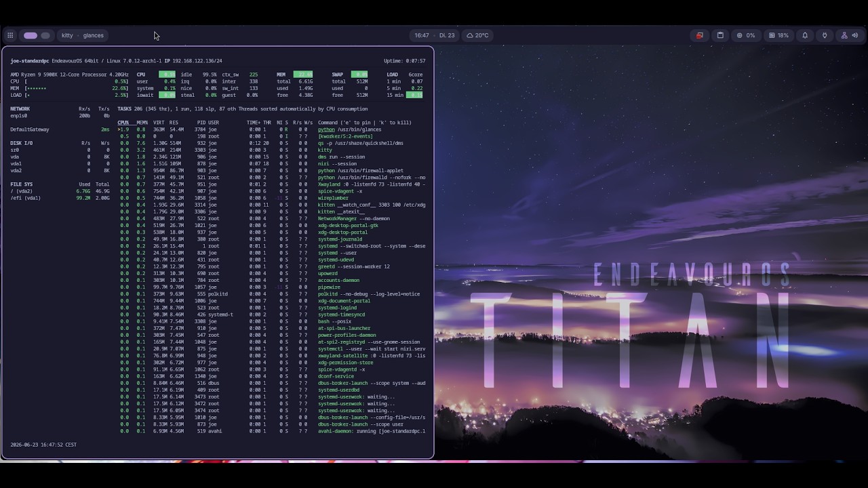This screenshot has height=488, width=868.
Task: Click the DISK I/O section header
Action: point(22,143)
